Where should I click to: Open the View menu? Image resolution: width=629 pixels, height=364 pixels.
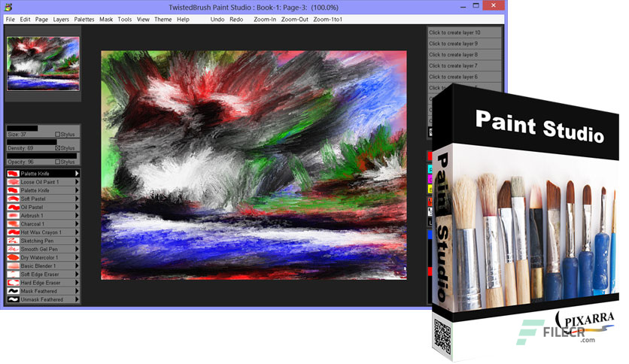143,20
